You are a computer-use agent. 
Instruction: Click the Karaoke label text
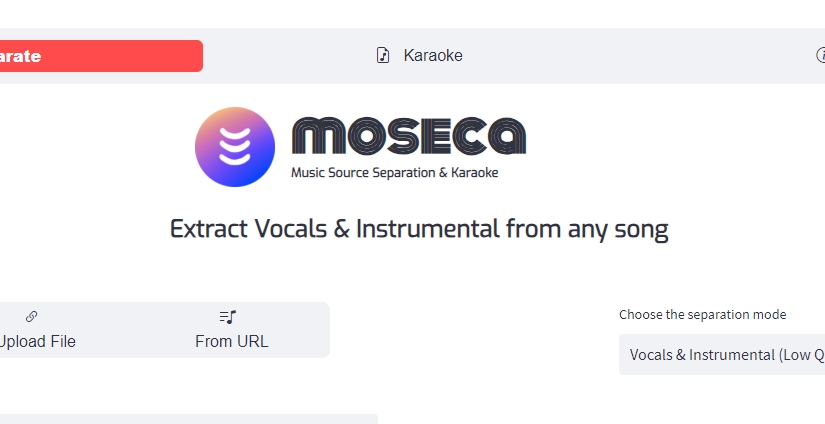(433, 55)
